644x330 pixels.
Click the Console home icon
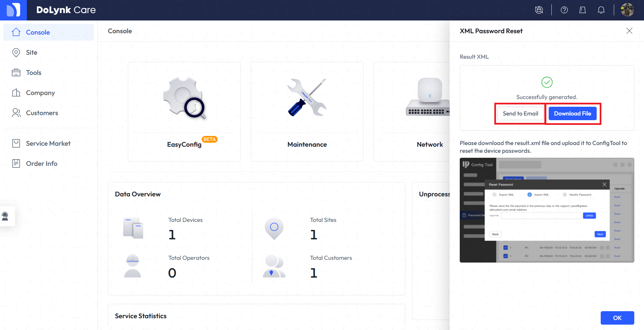click(16, 32)
